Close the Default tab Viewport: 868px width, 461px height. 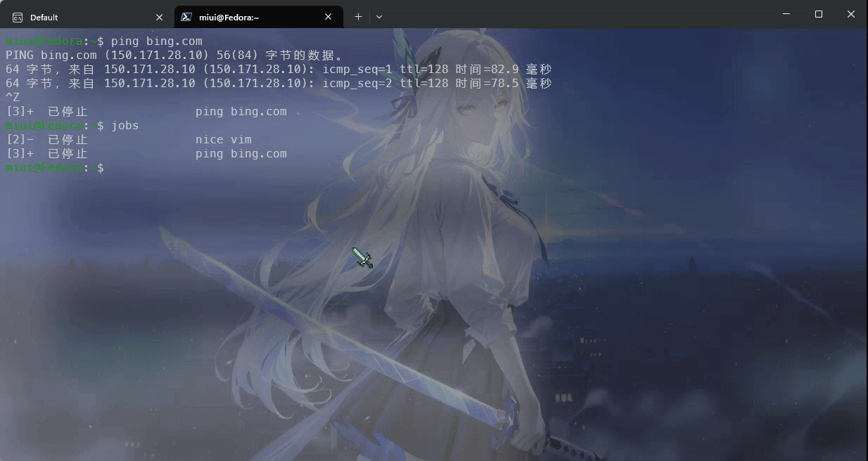[x=159, y=17]
